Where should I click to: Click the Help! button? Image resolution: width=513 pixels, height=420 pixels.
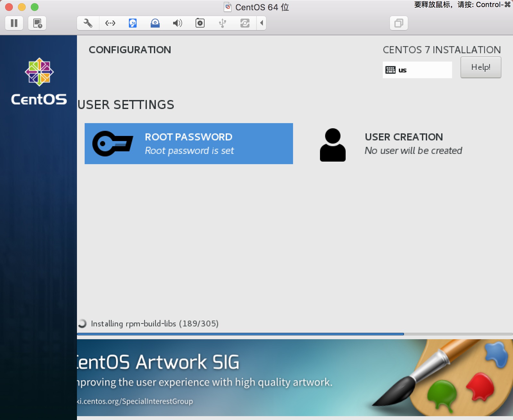(x=481, y=67)
